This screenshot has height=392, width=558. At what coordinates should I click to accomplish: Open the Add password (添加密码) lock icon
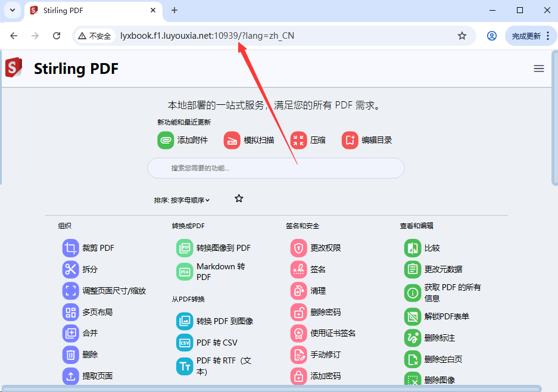point(298,376)
